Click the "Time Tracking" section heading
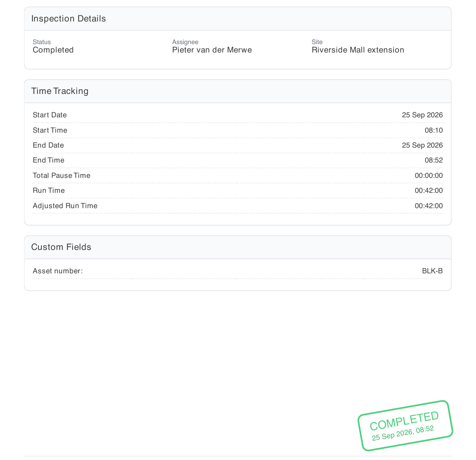The height and width of the screenshot is (460, 476). point(60,91)
